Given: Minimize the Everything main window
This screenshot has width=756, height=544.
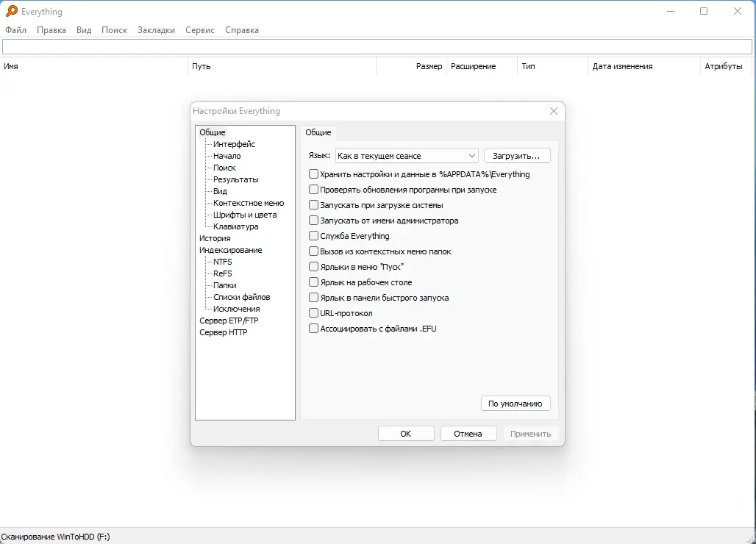Looking at the screenshot, I should [x=670, y=11].
